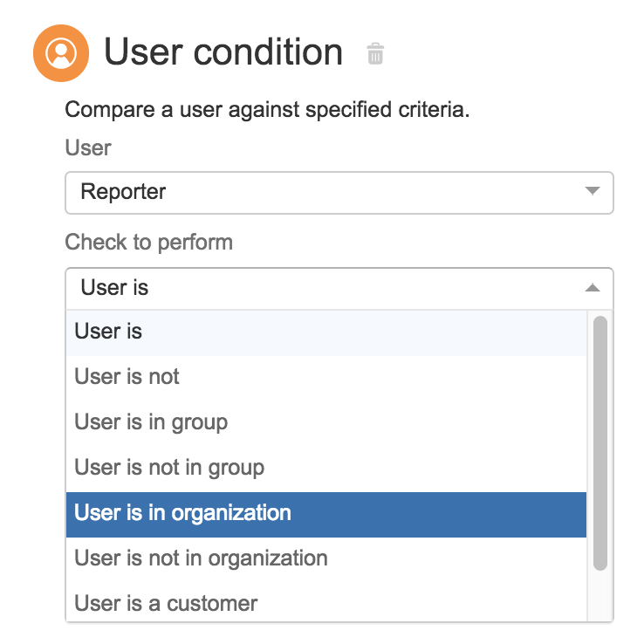Screen dimensions: 644x644
Task: Click the down arrow on the Reporter field
Action: (593, 191)
